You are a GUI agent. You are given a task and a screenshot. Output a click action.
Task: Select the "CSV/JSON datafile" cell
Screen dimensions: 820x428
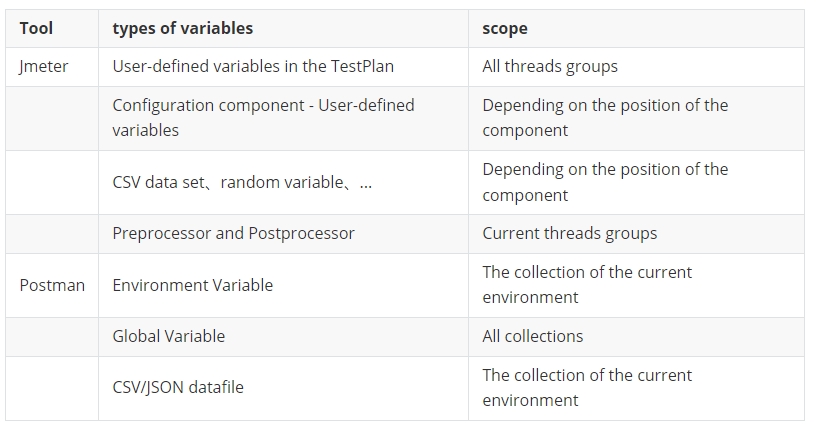click(x=177, y=387)
